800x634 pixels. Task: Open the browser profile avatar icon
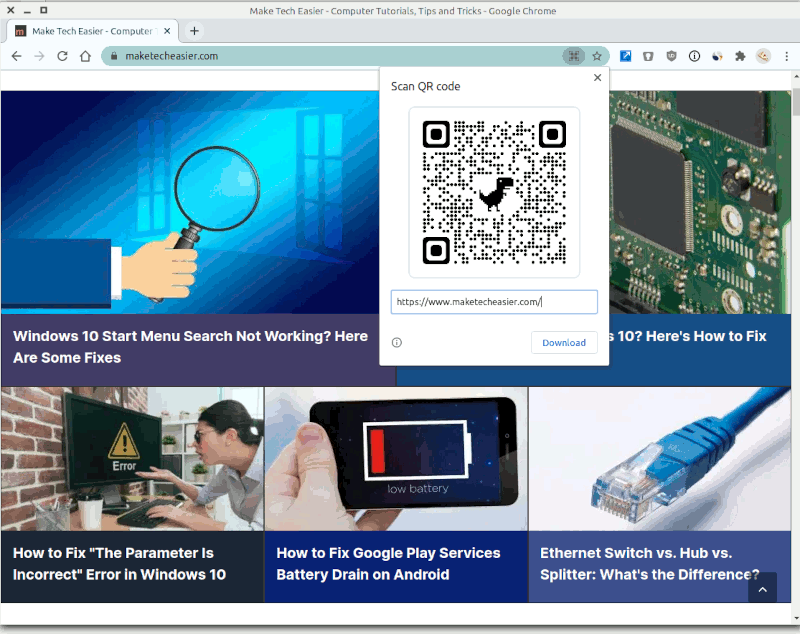tap(763, 56)
